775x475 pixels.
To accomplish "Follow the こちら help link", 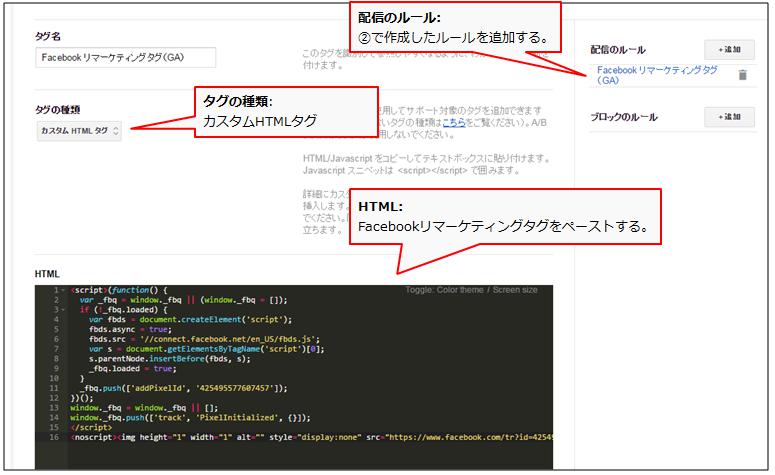I will [x=454, y=122].
